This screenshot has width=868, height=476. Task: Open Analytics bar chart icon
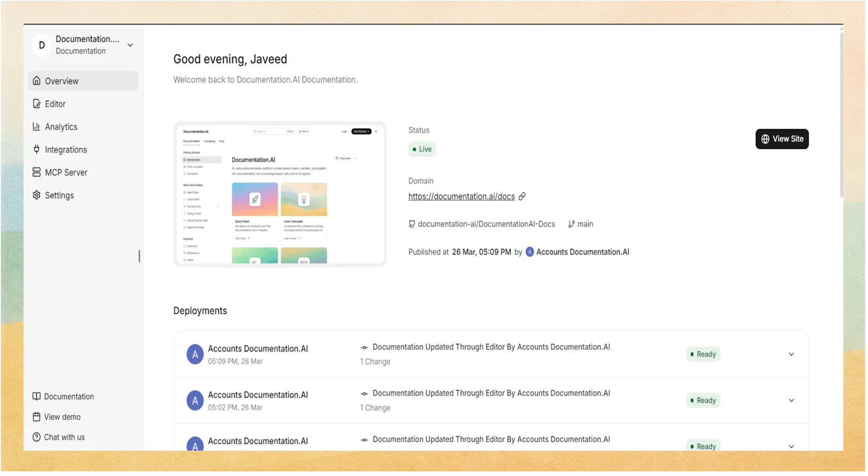point(36,127)
